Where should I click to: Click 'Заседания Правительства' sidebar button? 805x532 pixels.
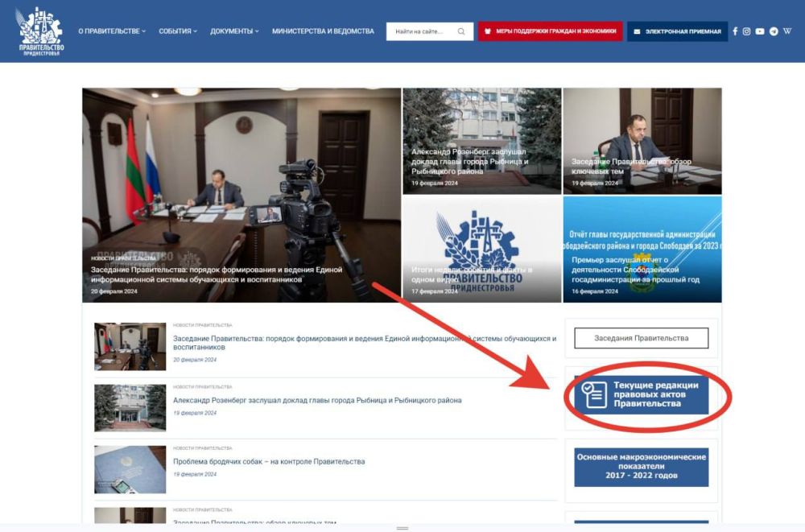pos(641,338)
